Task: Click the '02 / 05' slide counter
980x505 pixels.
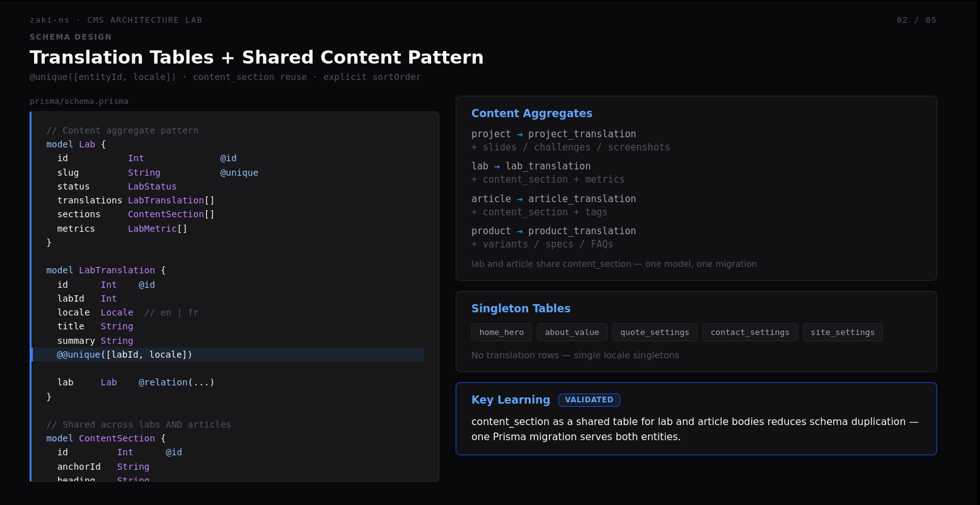Action: [916, 20]
